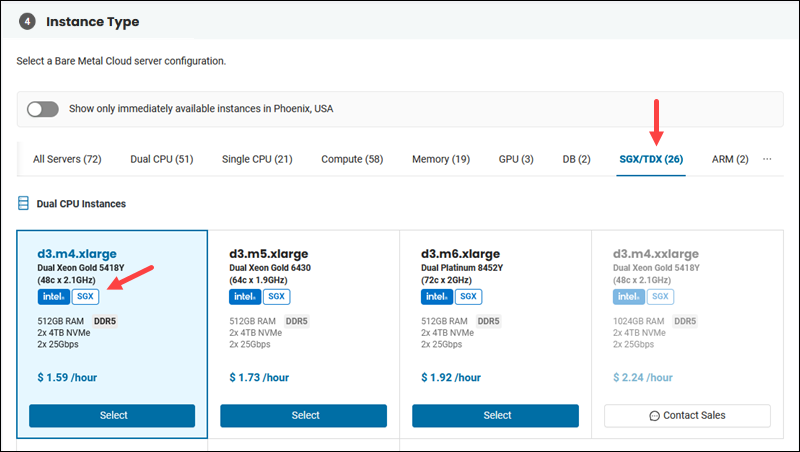800x452 pixels.
Task: Select the SGX/TDX (26) tab
Action: click(x=651, y=159)
